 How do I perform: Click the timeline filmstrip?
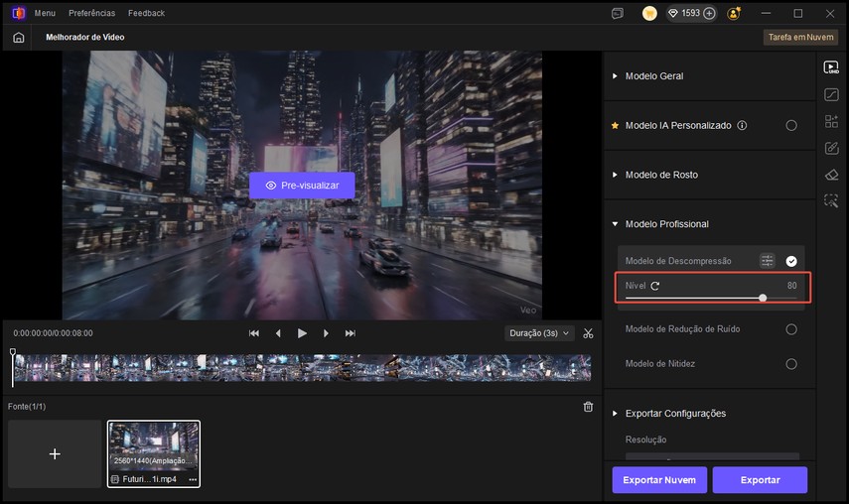[302, 368]
